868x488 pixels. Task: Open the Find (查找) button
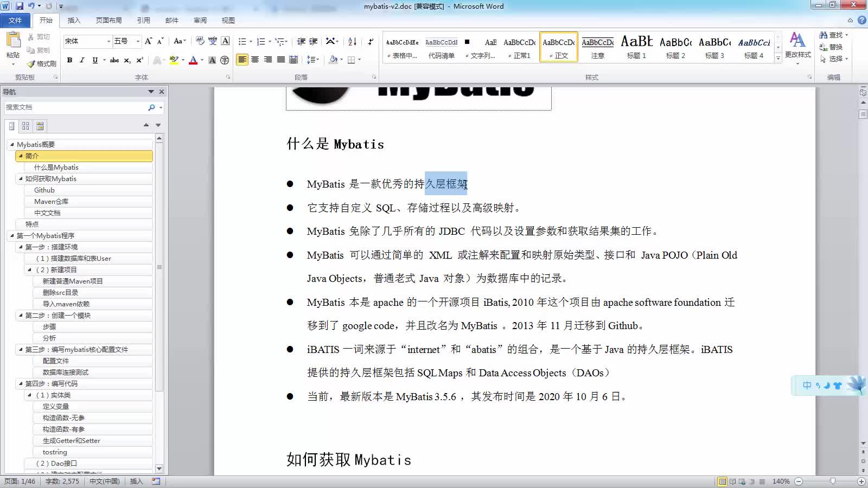831,35
